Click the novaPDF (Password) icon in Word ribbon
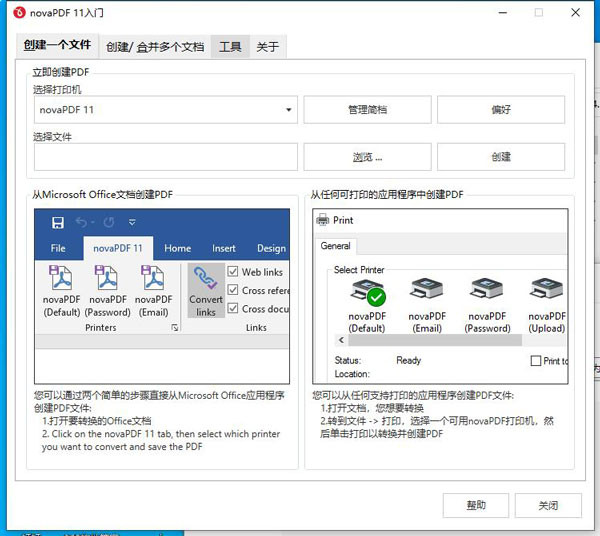This screenshot has height=536, width=600. pos(107,281)
